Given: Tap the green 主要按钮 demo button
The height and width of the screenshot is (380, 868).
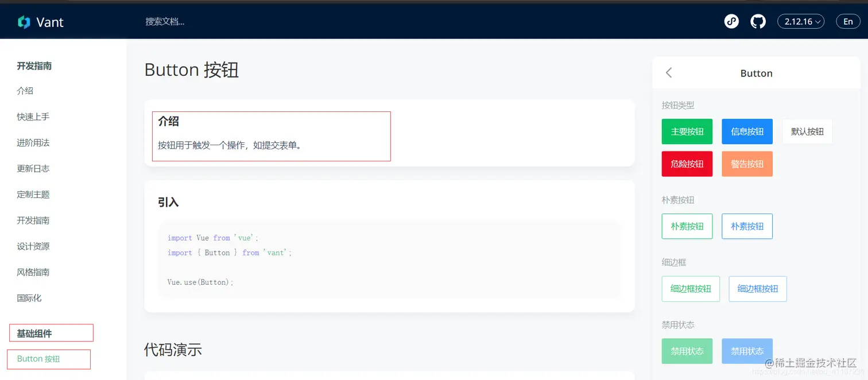Looking at the screenshot, I should coord(687,131).
